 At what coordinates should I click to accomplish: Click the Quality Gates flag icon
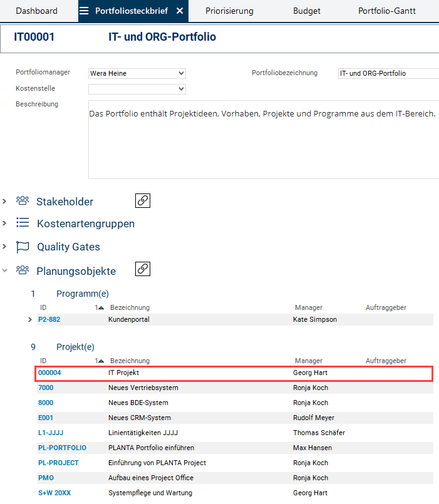[23, 247]
